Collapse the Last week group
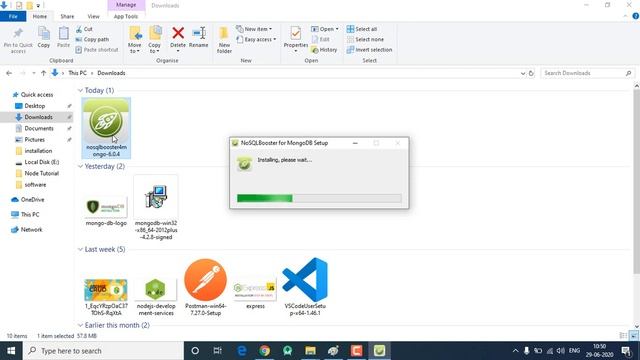This screenshot has width=640, height=360. click(x=80, y=249)
